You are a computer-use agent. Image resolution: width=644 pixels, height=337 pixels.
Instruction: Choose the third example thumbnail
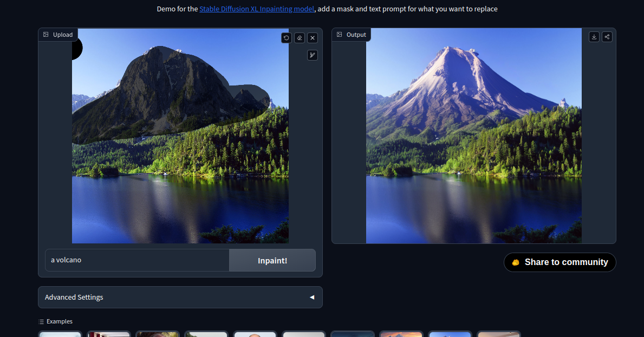tap(158, 334)
